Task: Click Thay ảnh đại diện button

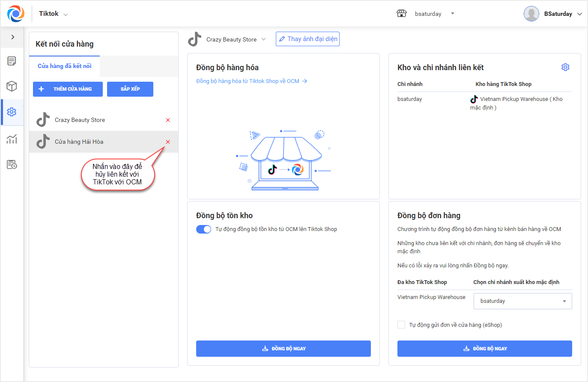Action: tap(307, 39)
